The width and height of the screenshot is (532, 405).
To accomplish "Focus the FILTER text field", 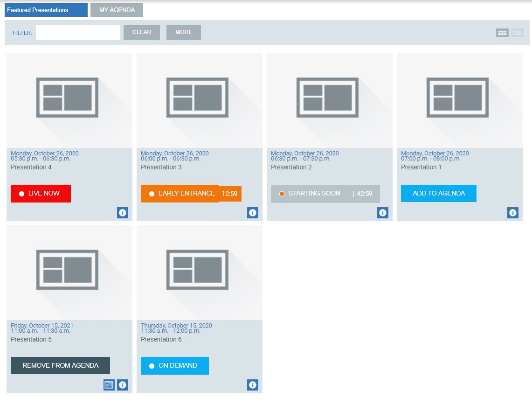I will [78, 33].
